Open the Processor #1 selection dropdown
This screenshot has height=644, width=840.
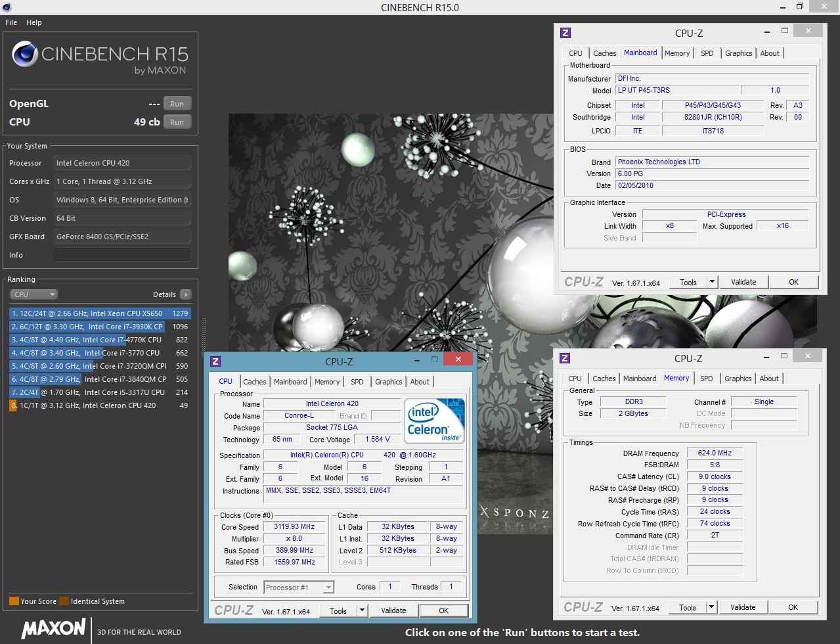click(299, 587)
